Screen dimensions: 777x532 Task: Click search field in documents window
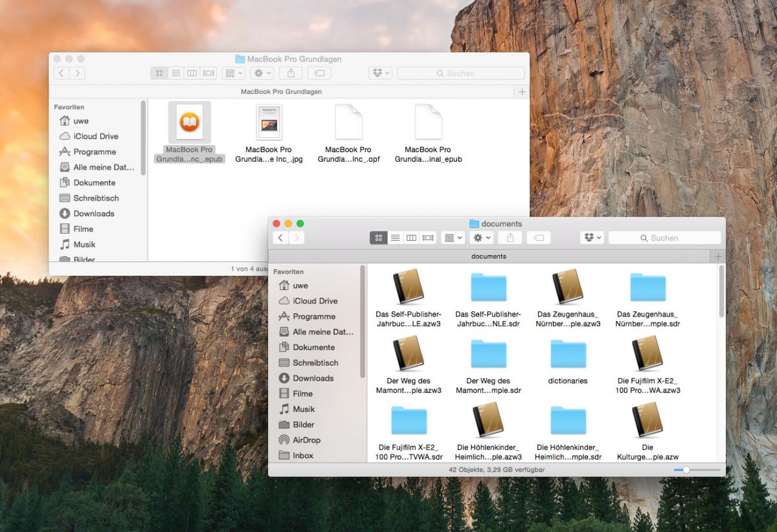coord(664,238)
